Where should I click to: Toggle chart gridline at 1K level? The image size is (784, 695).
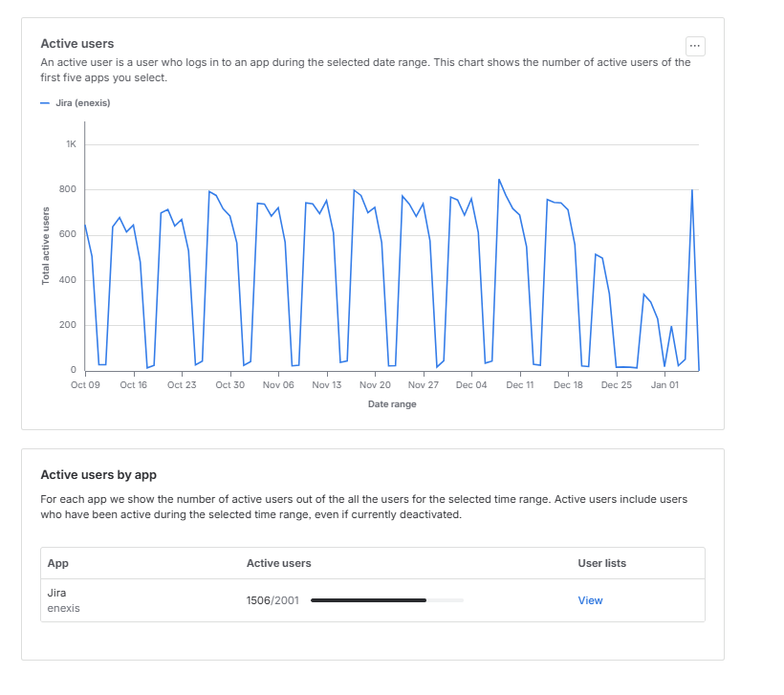pyautogui.click(x=392, y=144)
